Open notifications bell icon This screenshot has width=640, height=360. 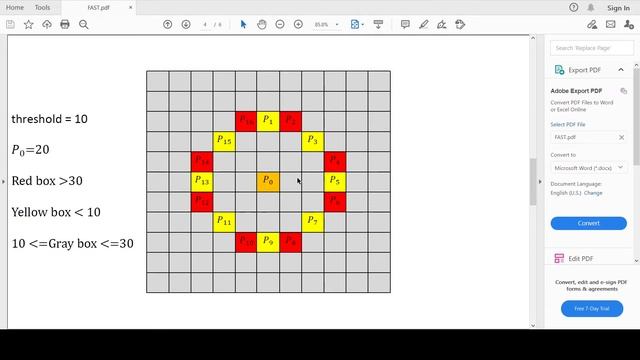pos(591,7)
